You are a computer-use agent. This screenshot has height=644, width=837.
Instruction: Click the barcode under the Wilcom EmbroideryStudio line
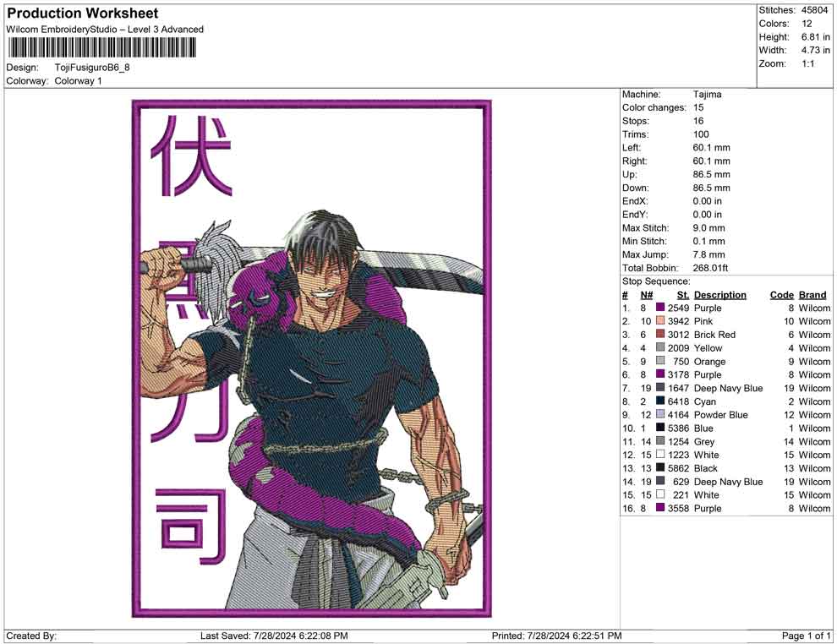[101, 48]
